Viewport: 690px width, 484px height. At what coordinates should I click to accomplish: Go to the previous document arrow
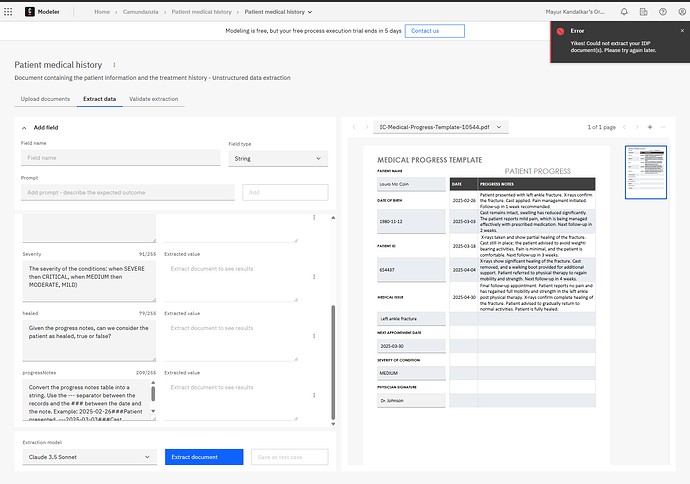point(354,127)
